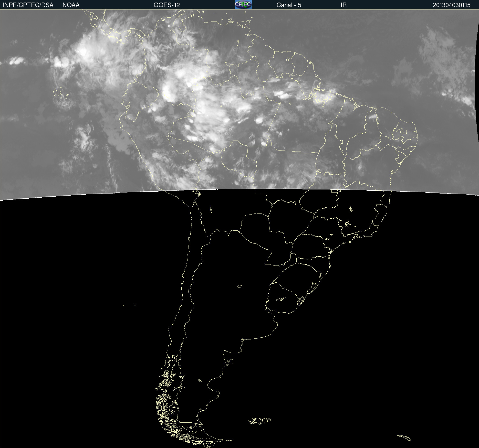Select the GOES-12 satellite label
The width and height of the screenshot is (479, 448).
pyautogui.click(x=167, y=5)
